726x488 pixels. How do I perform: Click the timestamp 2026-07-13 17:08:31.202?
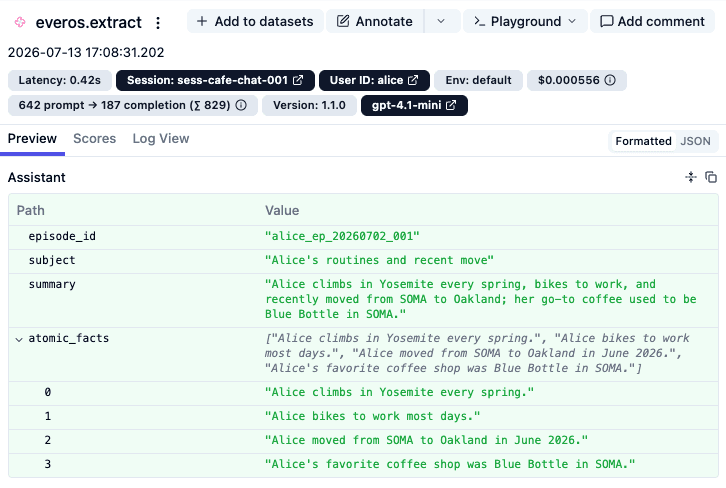[86, 52]
